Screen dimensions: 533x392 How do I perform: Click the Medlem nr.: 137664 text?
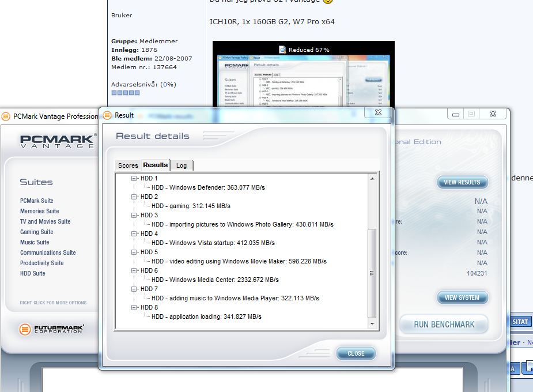pos(144,67)
